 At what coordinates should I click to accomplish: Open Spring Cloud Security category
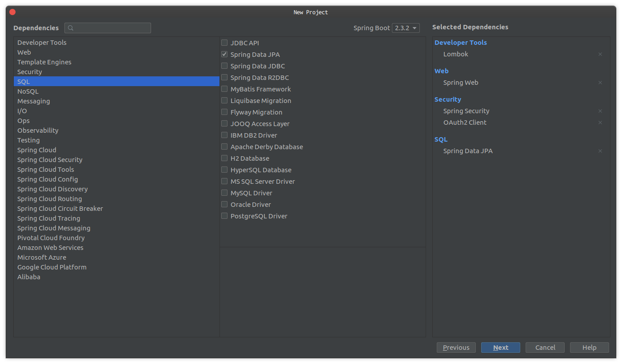(116, 160)
